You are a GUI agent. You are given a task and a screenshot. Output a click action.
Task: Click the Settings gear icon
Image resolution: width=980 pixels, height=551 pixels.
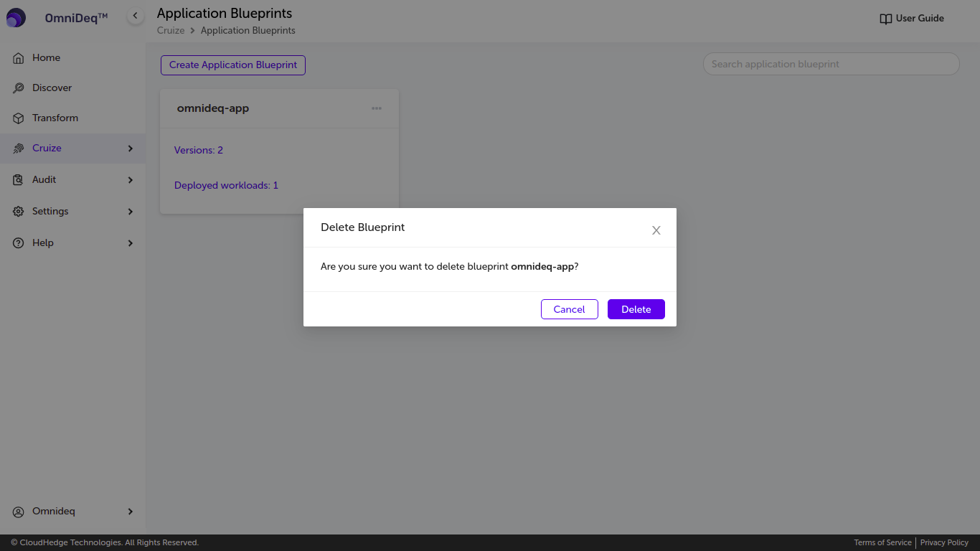coord(19,212)
